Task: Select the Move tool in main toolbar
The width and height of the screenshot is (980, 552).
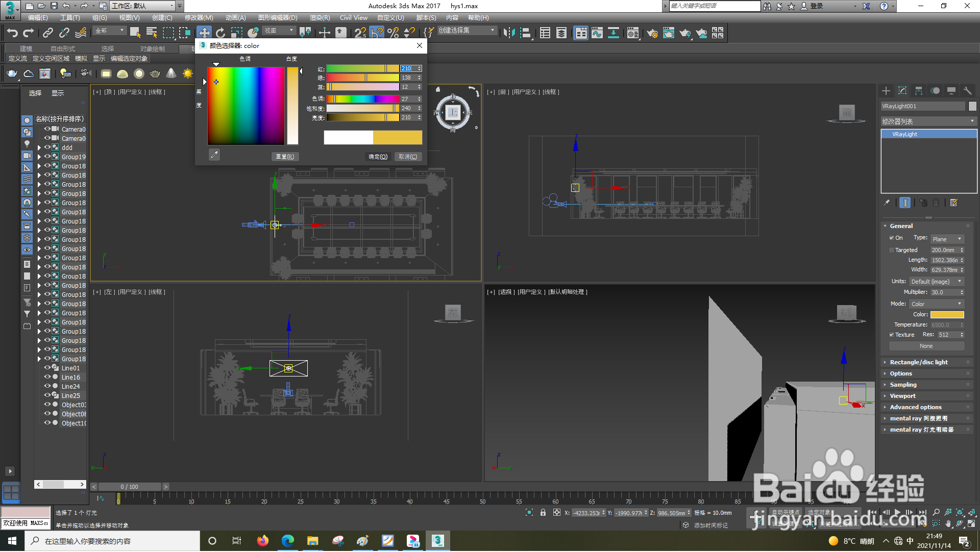Action: coord(204,33)
